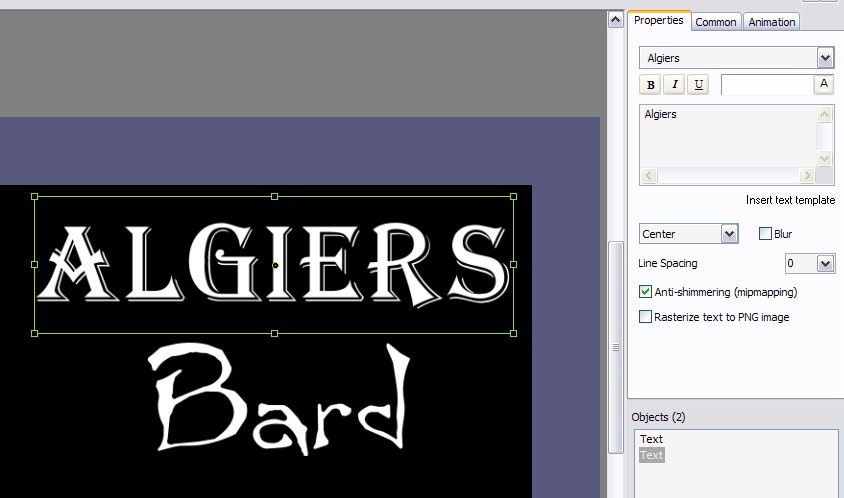Click the text box scroll-right arrow

coord(807,176)
